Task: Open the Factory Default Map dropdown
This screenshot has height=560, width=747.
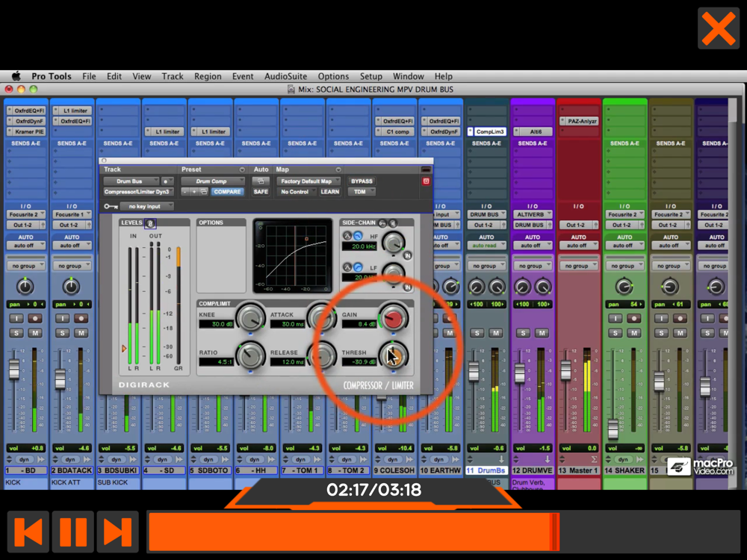Action: (x=309, y=181)
